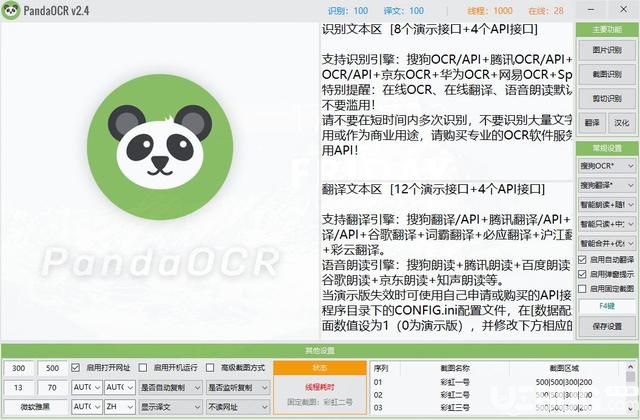Image resolution: width=640 pixels, height=420 pixels.
Task: Select the 彩虹二号 row in the table
Action: tap(498, 395)
